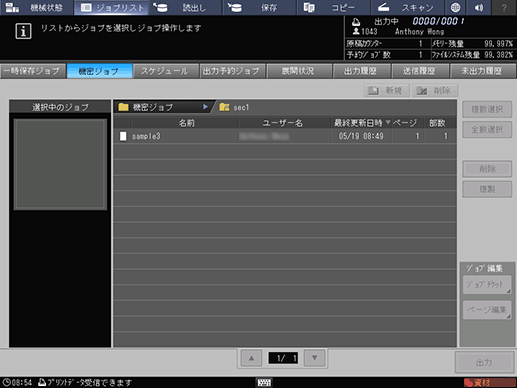
Task: Click the 削除 button next to 新規
Action: [435, 90]
